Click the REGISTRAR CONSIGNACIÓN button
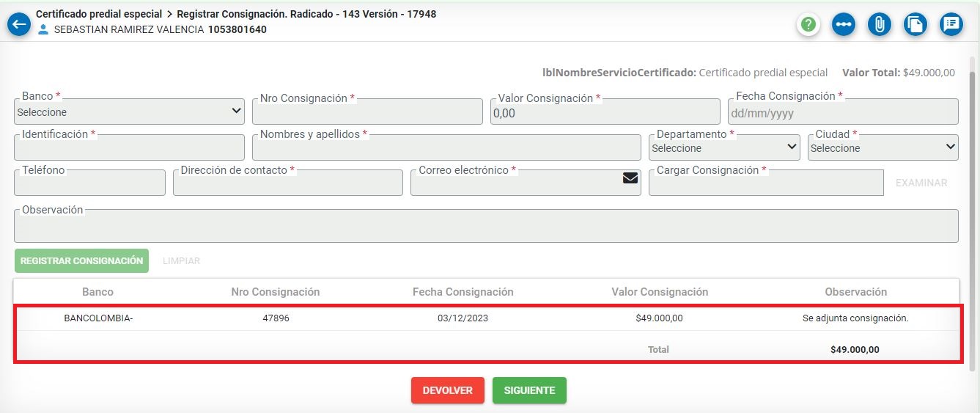980x413 pixels. [81, 261]
